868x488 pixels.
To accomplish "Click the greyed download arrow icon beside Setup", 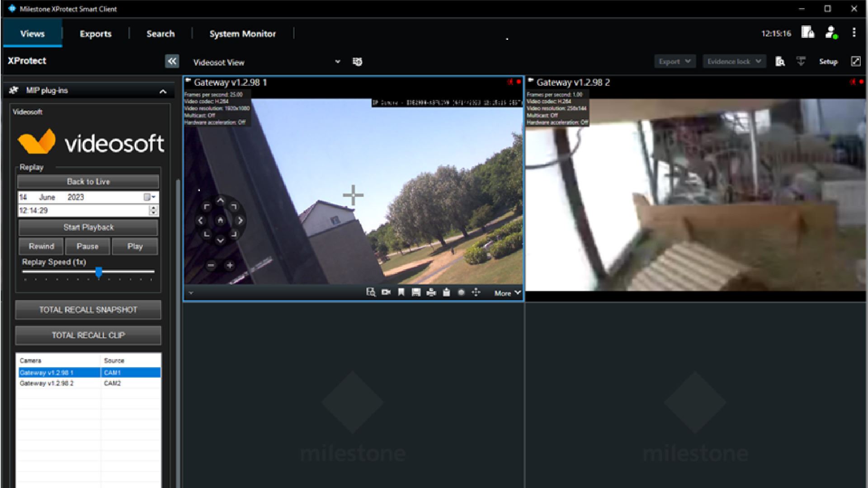I will [x=801, y=61].
